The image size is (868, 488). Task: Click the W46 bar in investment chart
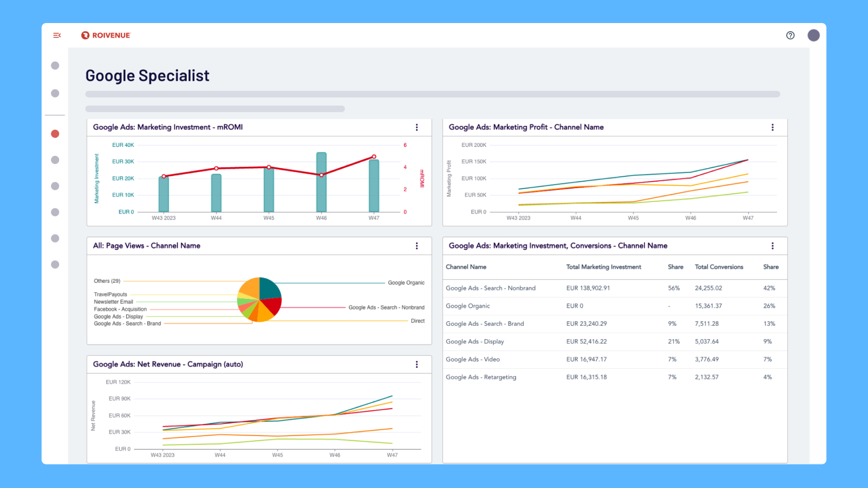point(321,182)
